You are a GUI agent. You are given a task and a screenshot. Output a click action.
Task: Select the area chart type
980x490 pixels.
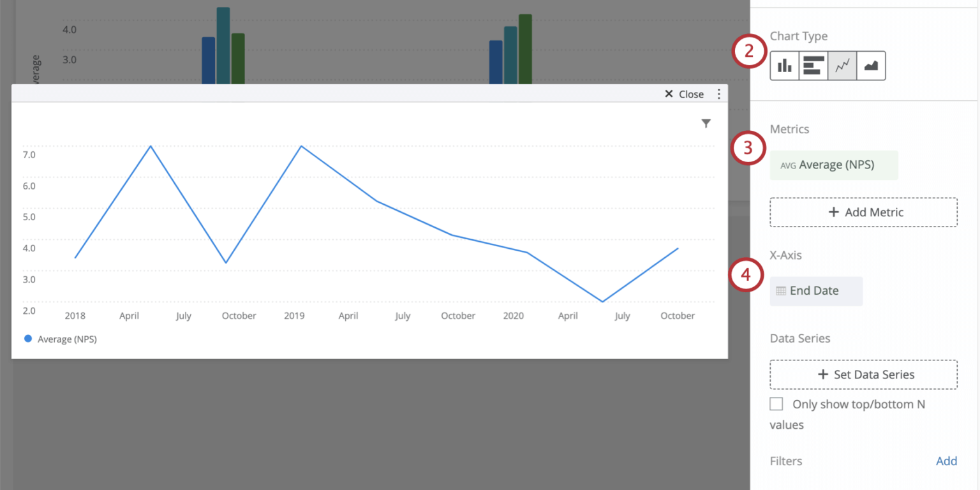[x=871, y=65]
